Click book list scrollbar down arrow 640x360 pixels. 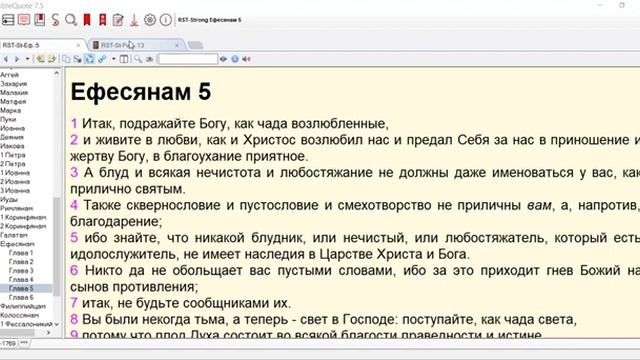point(57,324)
